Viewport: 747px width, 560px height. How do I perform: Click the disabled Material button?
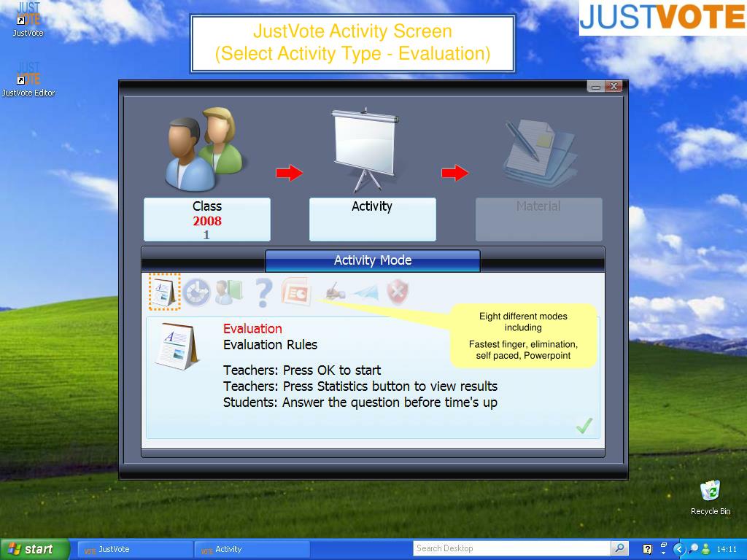tap(539, 219)
